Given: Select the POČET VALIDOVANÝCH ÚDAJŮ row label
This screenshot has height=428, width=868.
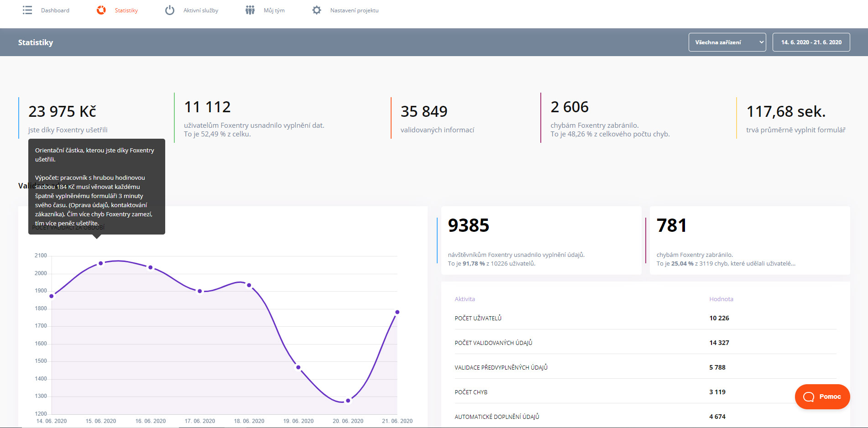Looking at the screenshot, I should (x=493, y=343).
